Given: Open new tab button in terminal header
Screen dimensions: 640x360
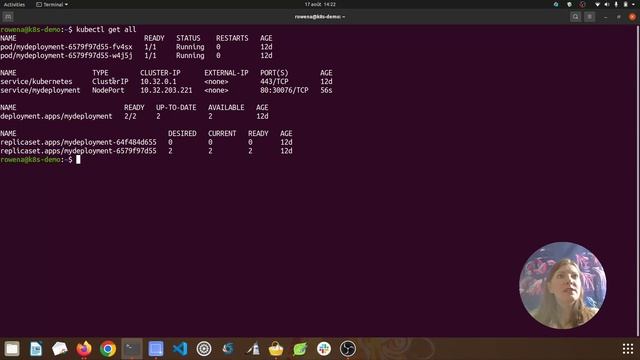Looking at the screenshot, I should [x=8, y=17].
